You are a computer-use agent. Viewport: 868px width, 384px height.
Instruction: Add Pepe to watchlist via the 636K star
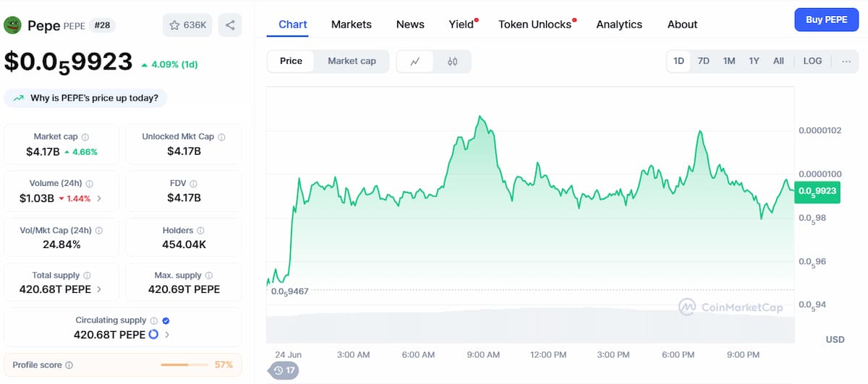coord(187,25)
